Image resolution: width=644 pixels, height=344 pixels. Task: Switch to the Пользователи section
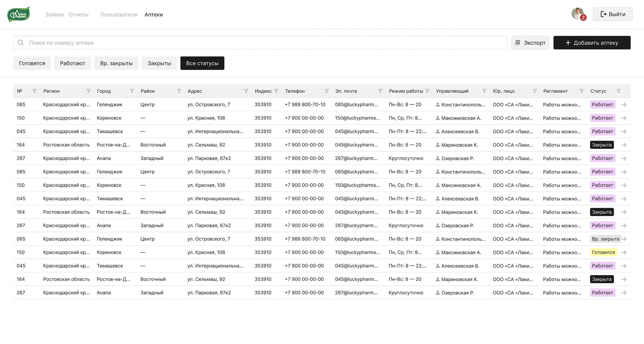[119, 15]
